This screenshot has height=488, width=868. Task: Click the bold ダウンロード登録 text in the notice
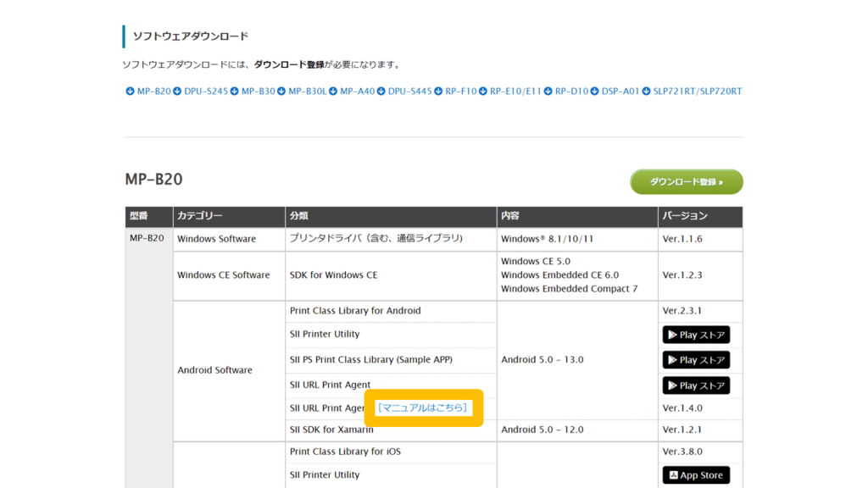(289, 64)
